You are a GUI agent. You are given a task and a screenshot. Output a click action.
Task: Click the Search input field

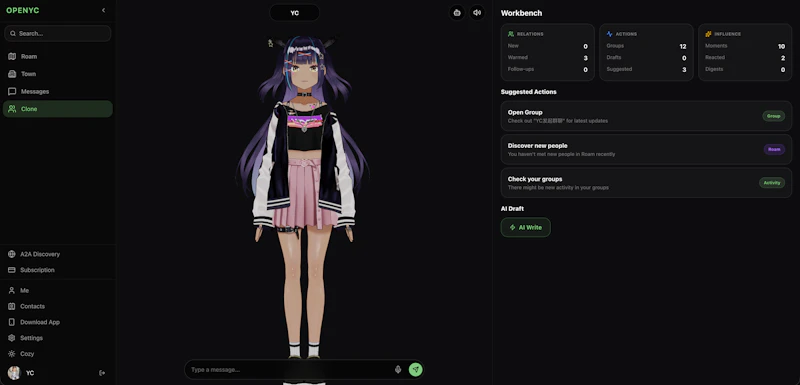(58, 34)
